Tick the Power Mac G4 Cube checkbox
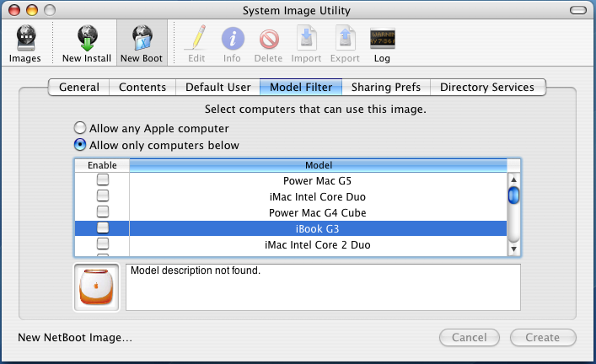The height and width of the screenshot is (364, 596). [x=103, y=212]
